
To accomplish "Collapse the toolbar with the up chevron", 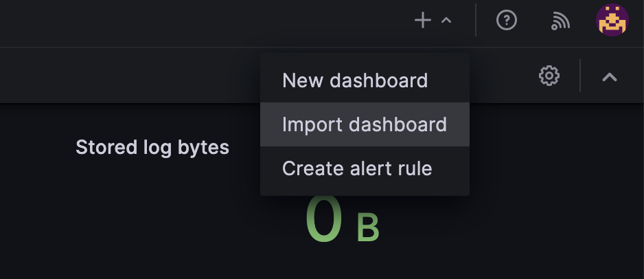I will pos(610,77).
